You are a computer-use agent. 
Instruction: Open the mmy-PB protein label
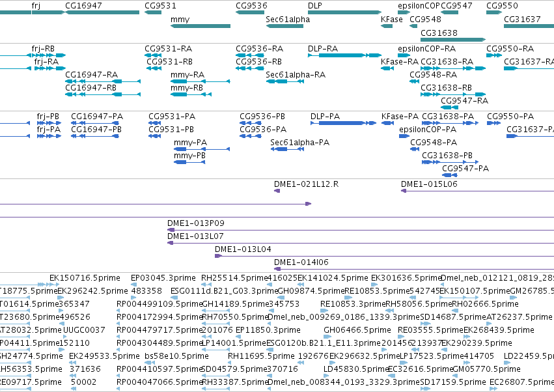tap(189, 156)
